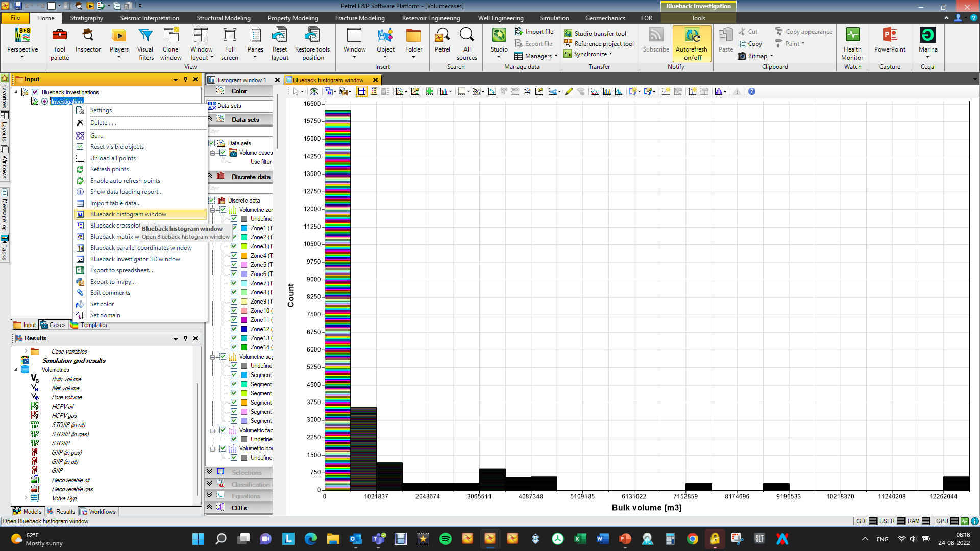Open the Managers dropdown

pos(536,56)
